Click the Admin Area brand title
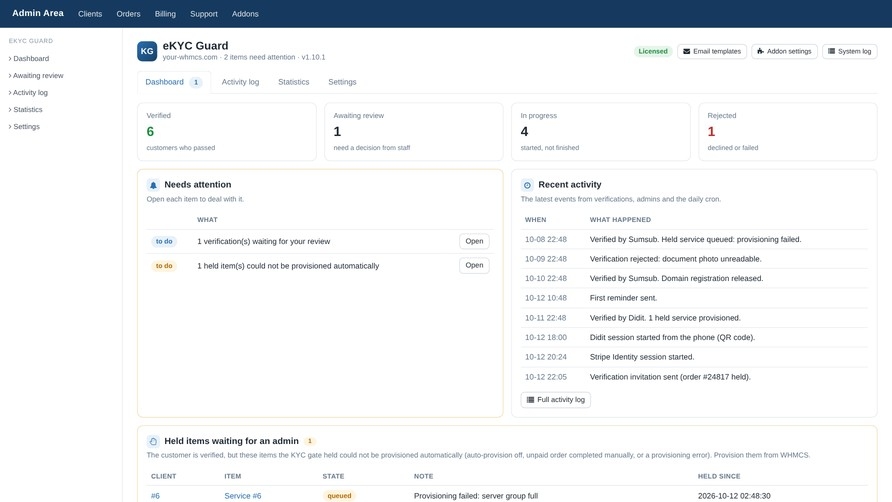Image resolution: width=892 pixels, height=502 pixels. (38, 13)
